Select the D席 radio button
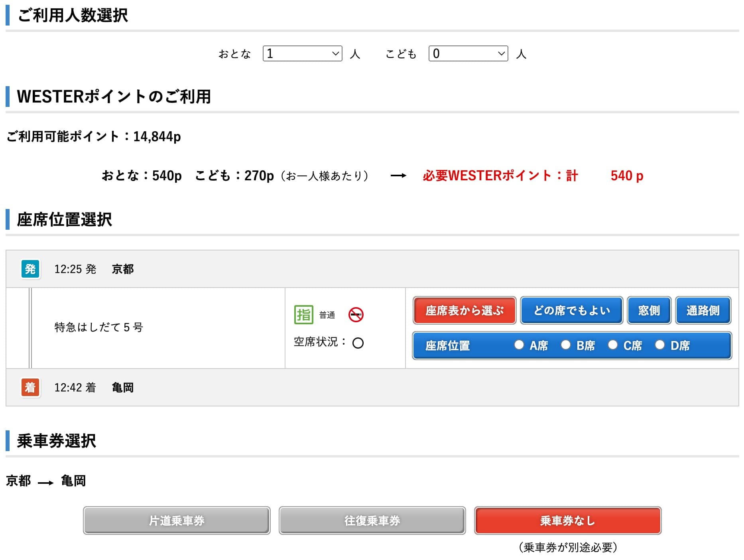 pos(660,345)
